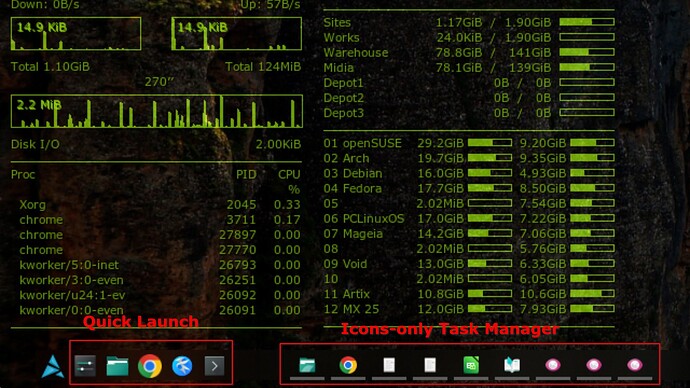Switch to the file manager task icon
This screenshot has width=690, height=388.
307,365
